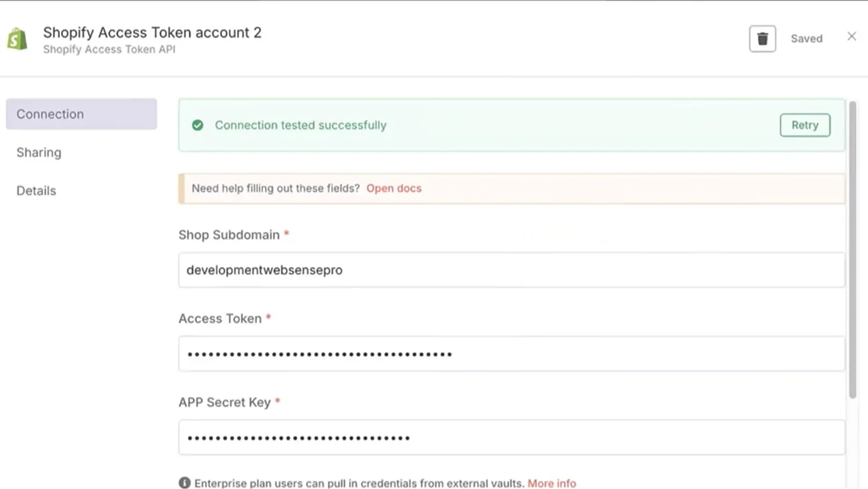Click the Shop Subdomain field label
Viewport: 868px width, 489px height.
(x=229, y=235)
